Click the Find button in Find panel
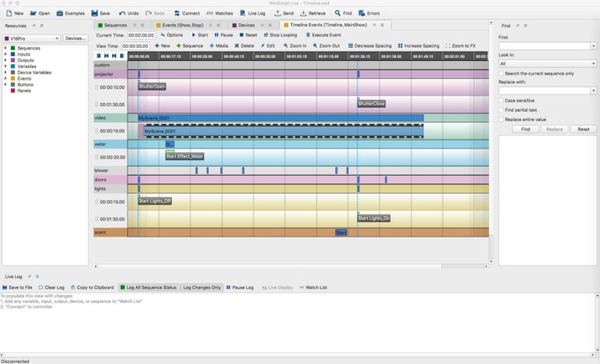This screenshot has height=364, width=600. click(x=525, y=130)
